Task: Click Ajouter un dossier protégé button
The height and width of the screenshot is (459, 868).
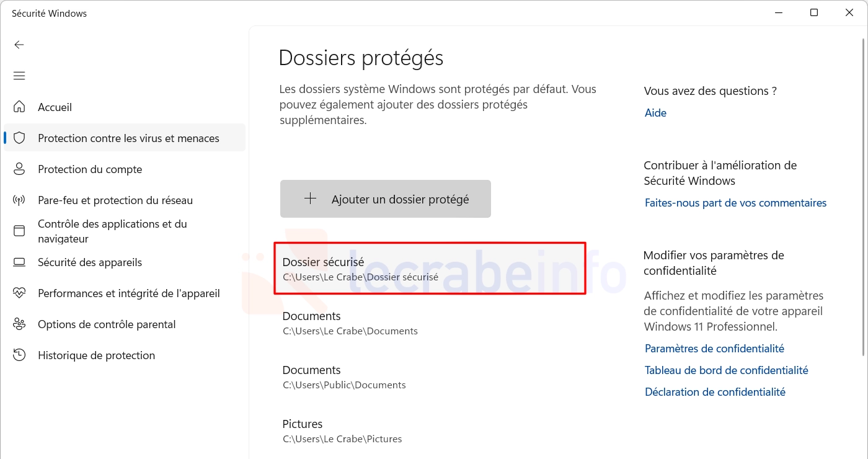Action: [386, 198]
